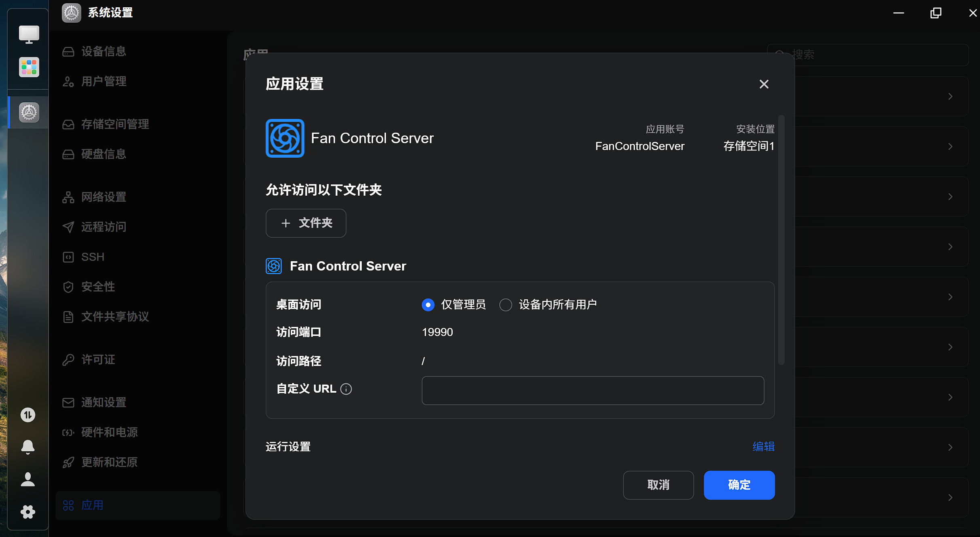The height and width of the screenshot is (537, 980).
Task: Click the 存储空间1 install location text
Action: point(749,146)
